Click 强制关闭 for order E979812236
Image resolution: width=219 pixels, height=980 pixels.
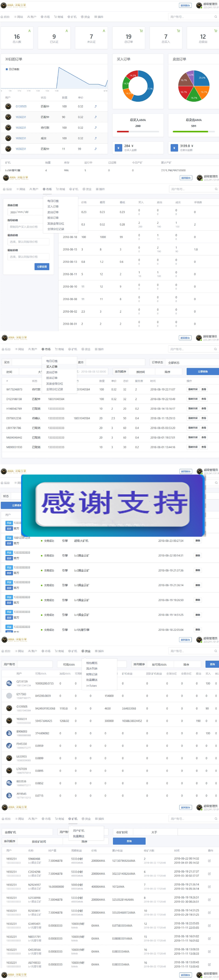(x=193, y=418)
